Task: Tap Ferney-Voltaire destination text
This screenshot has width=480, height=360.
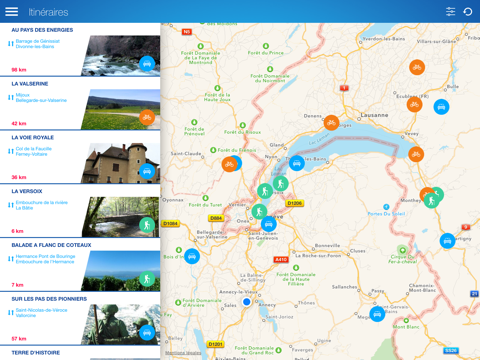Action: (32, 154)
